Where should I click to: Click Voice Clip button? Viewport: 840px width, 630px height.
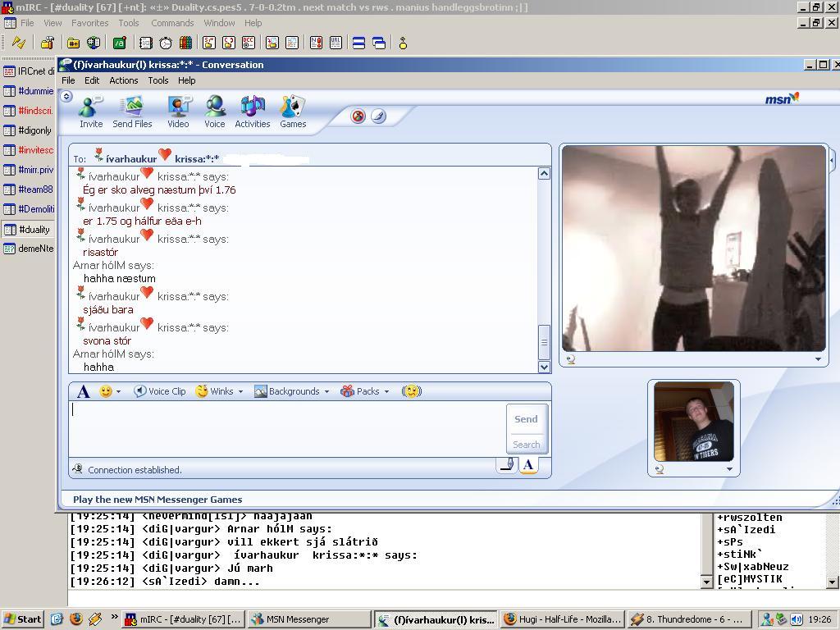point(160,391)
